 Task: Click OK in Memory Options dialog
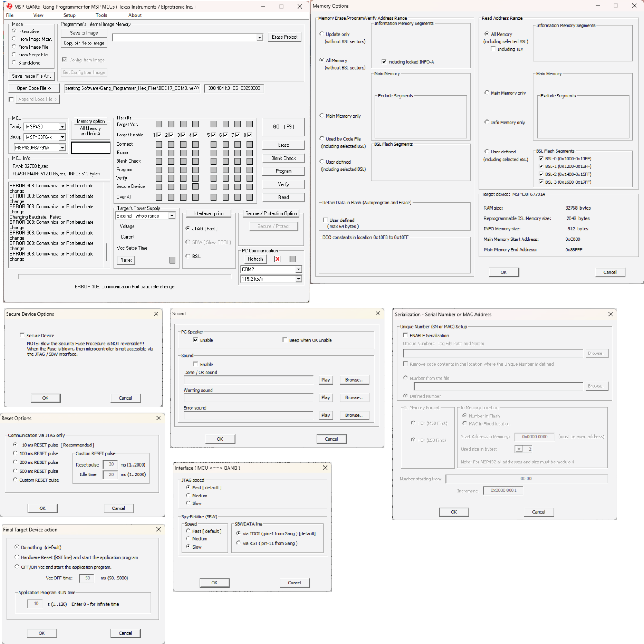click(504, 273)
